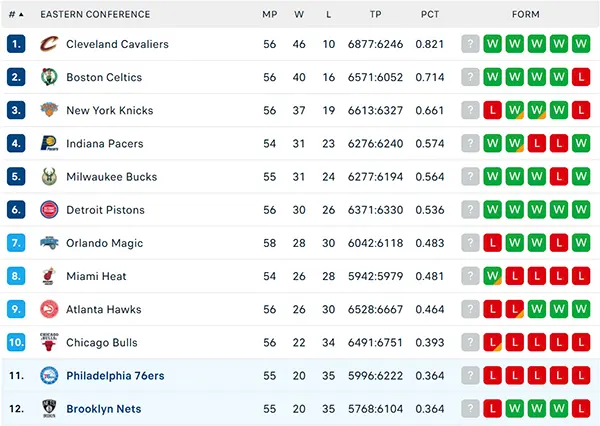This screenshot has width=600, height=426.
Task: Click the Indiana Pacers logo icon
Action: 49,144
